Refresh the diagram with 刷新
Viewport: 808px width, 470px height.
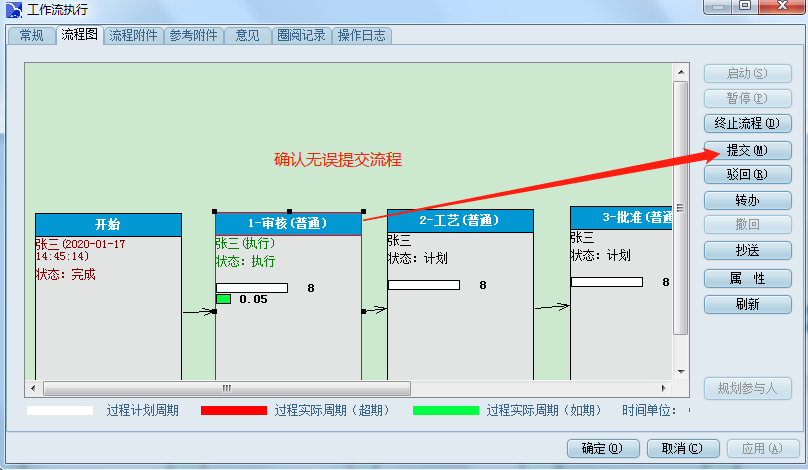click(x=747, y=304)
